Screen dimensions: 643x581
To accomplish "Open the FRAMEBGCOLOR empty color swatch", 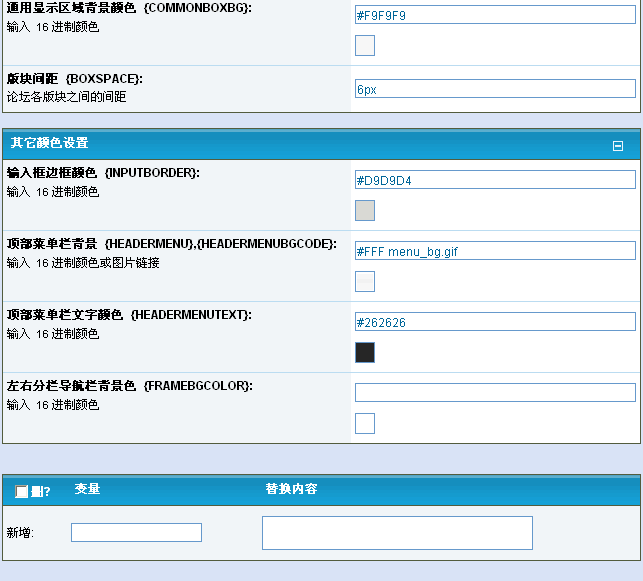I will coord(365,423).
